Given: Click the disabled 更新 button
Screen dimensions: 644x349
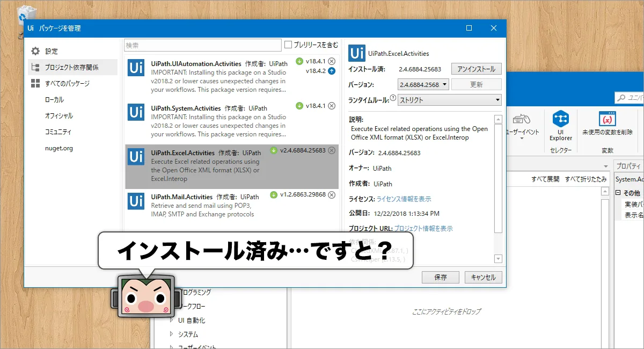Looking at the screenshot, I should click(477, 84).
